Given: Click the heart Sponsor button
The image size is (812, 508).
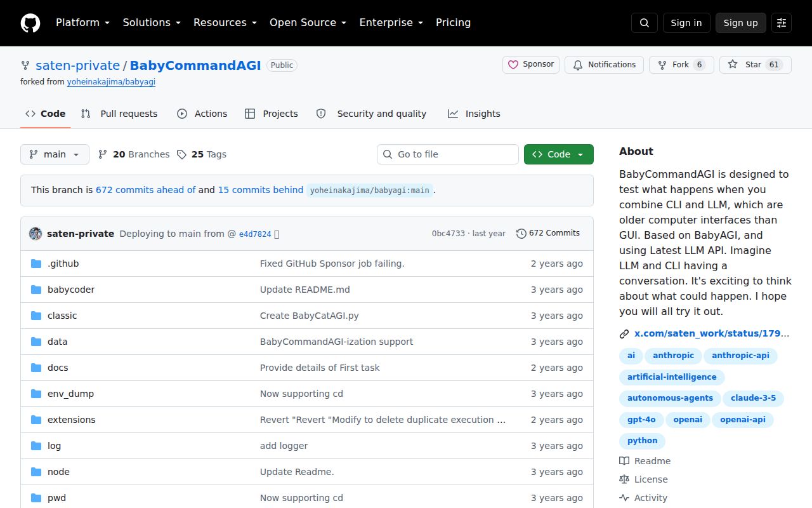Looking at the screenshot, I should pos(531,65).
